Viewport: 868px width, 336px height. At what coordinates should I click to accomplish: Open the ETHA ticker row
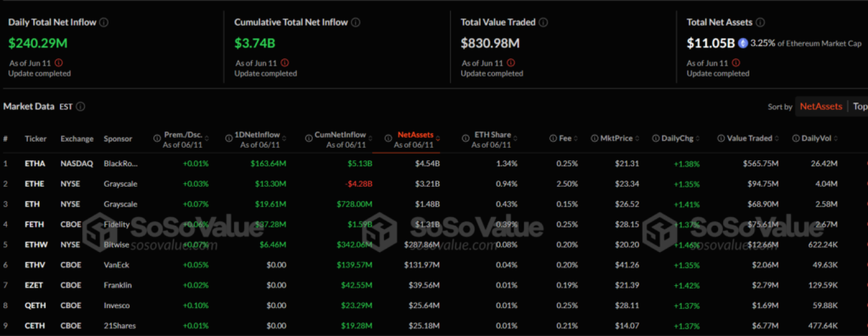coord(35,164)
